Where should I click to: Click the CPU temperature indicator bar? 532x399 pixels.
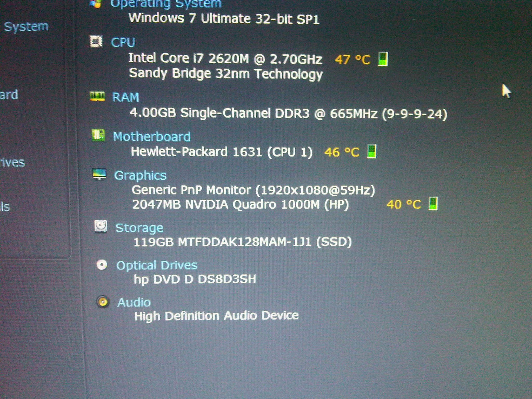coord(383,59)
